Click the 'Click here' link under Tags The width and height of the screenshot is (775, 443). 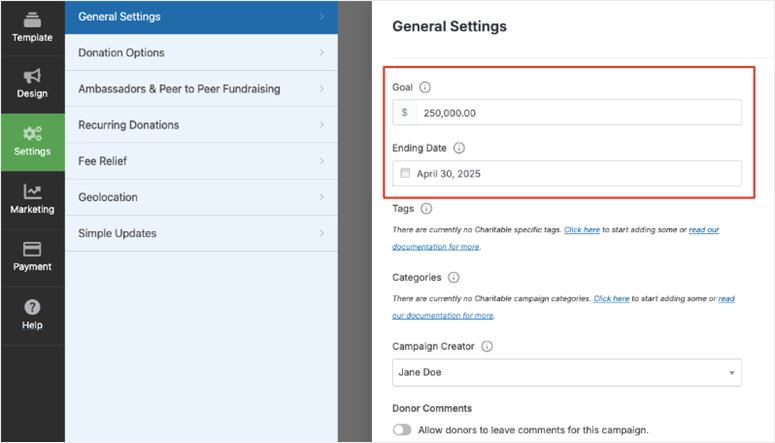tap(582, 229)
